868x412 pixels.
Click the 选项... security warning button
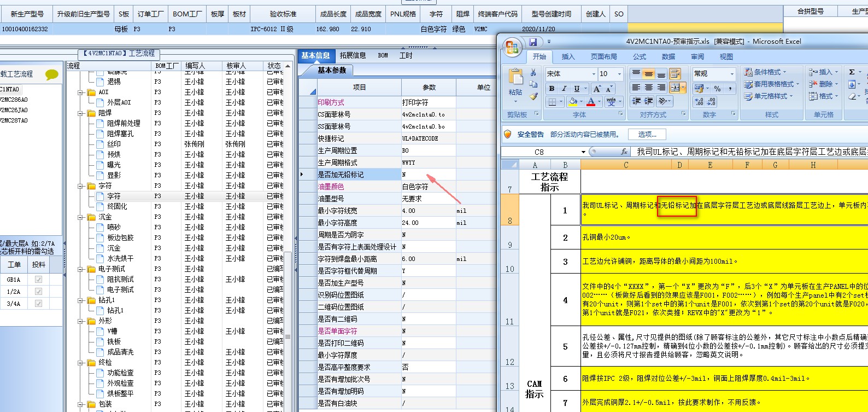(647, 134)
